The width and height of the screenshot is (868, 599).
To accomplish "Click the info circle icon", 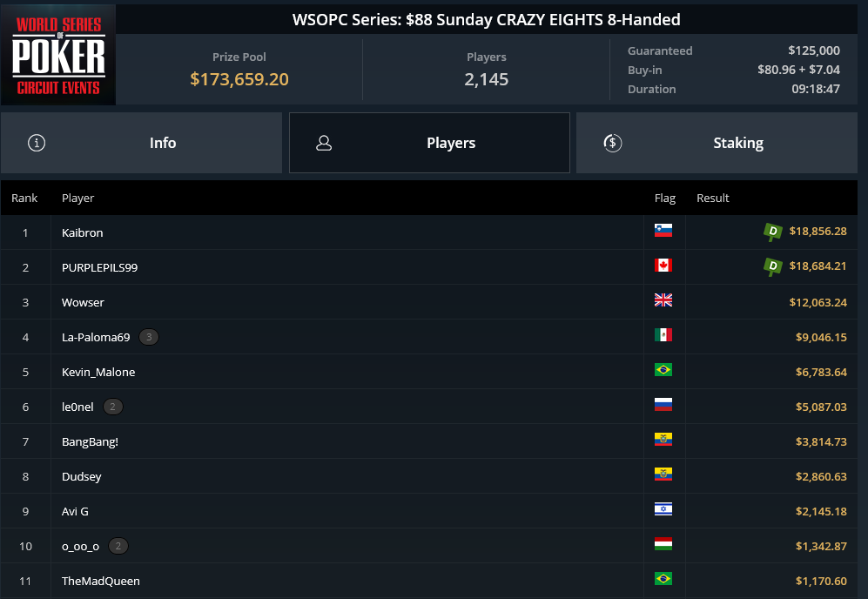I will point(37,143).
